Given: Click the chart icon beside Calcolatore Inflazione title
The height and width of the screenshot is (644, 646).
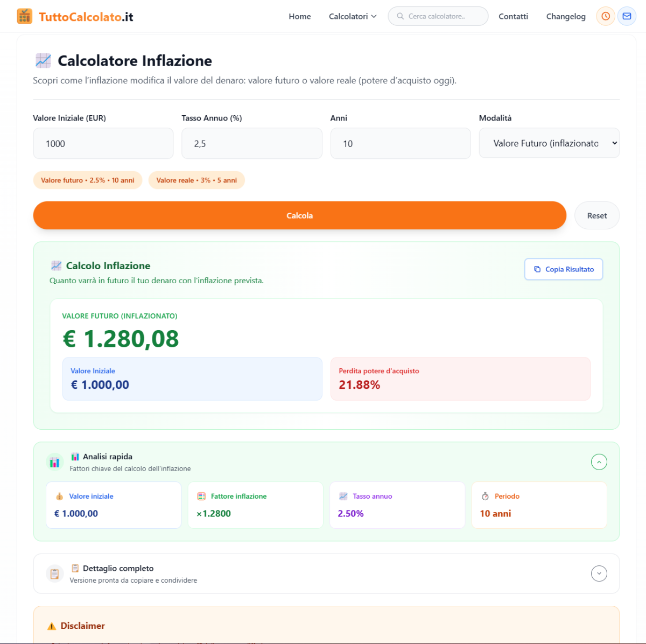Looking at the screenshot, I should [x=43, y=61].
